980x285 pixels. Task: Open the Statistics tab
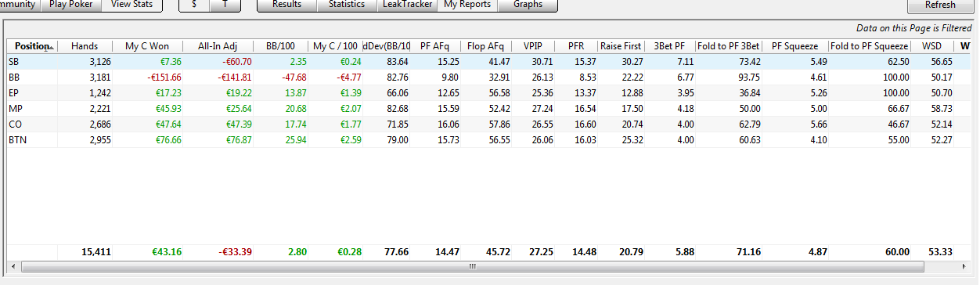tap(346, 5)
